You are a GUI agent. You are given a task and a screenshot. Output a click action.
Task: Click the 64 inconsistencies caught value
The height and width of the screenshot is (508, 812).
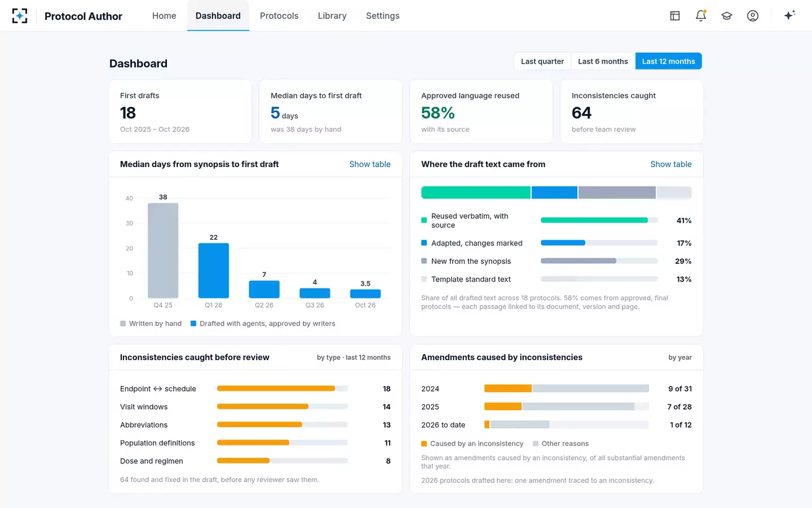(581, 113)
